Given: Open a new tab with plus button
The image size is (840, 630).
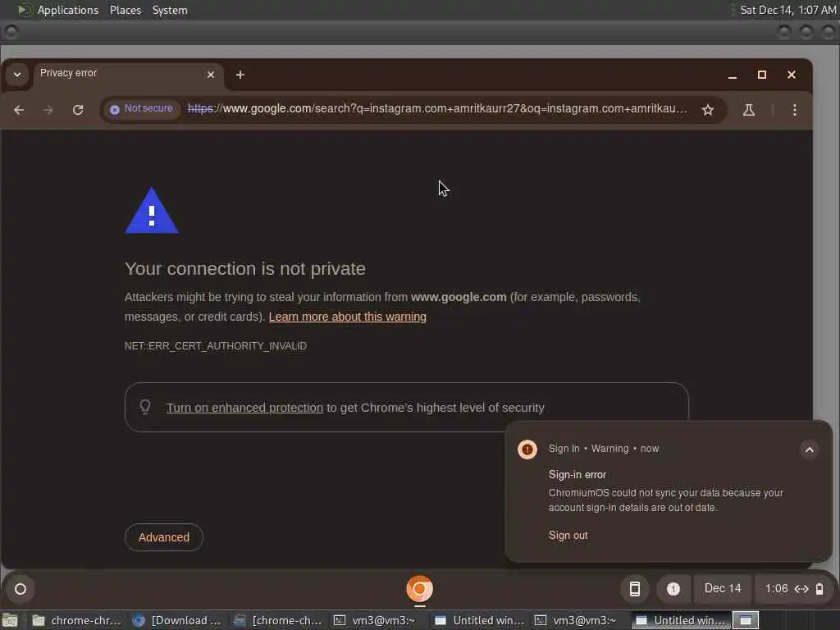Looking at the screenshot, I should click(240, 75).
